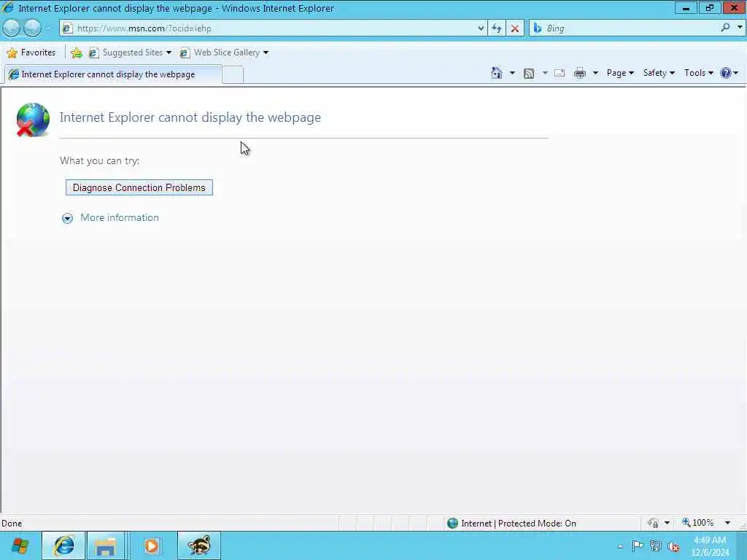
Task: Click the msn.com address bar field
Action: tap(274, 28)
